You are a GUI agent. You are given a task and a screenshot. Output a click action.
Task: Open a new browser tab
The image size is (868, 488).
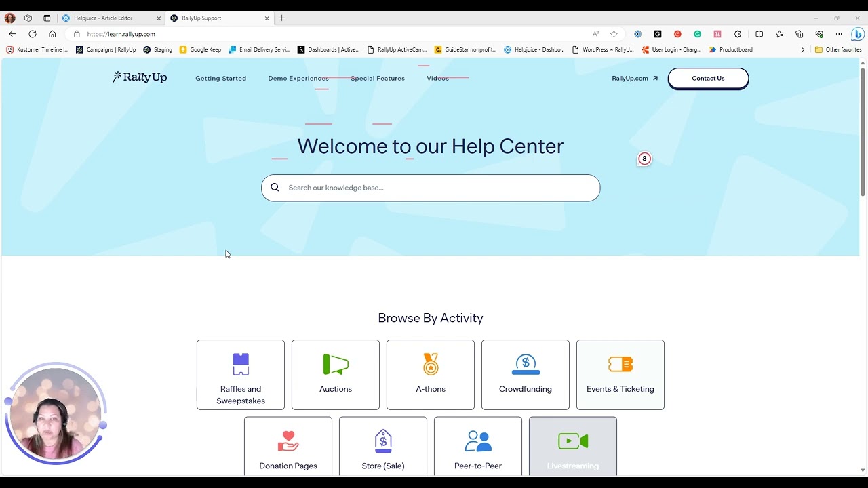coord(282,18)
